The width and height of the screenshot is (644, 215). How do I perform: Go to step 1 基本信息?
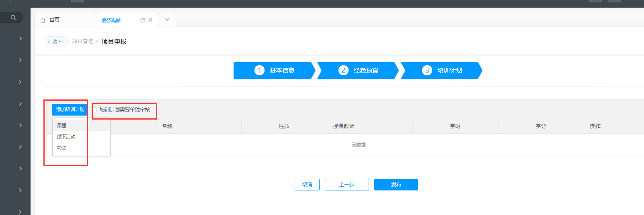(x=274, y=70)
